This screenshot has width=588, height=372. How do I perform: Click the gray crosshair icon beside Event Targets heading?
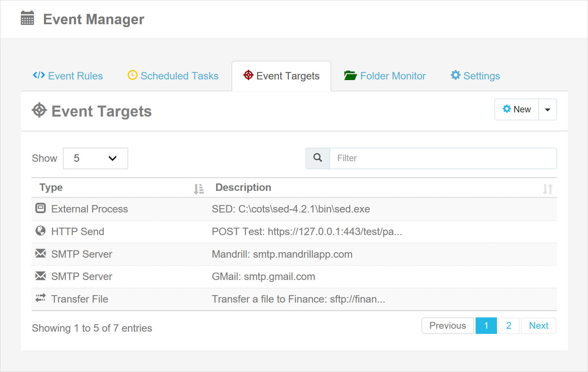coord(39,110)
